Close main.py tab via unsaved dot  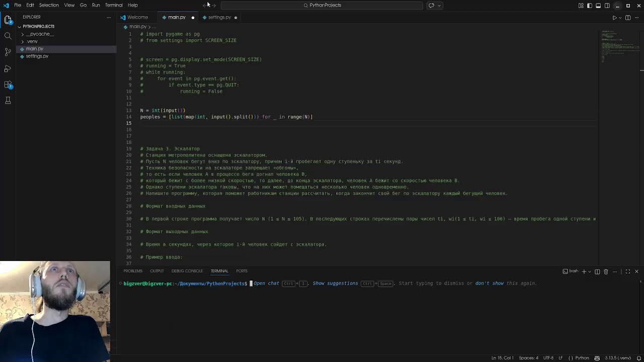193,18
